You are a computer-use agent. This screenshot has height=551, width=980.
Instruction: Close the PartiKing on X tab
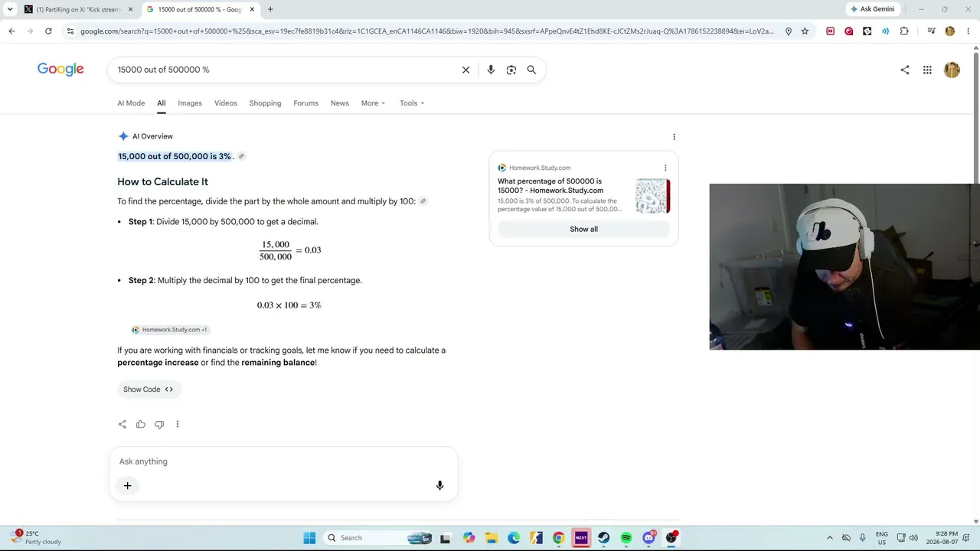point(130,9)
